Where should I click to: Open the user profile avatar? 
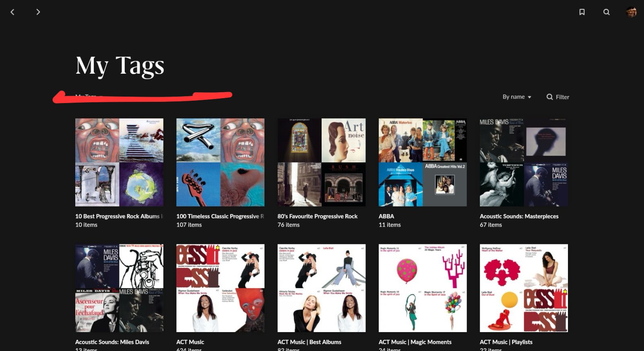(x=632, y=12)
